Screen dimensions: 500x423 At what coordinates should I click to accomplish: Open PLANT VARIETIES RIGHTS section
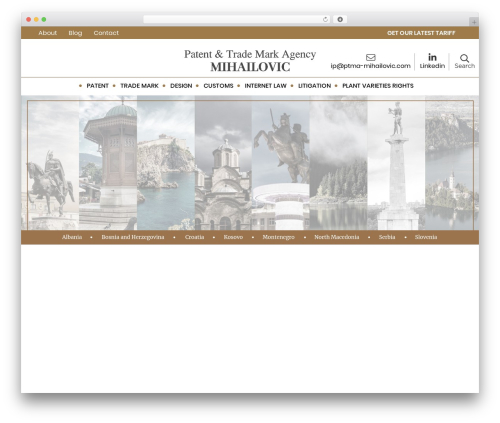tap(378, 86)
